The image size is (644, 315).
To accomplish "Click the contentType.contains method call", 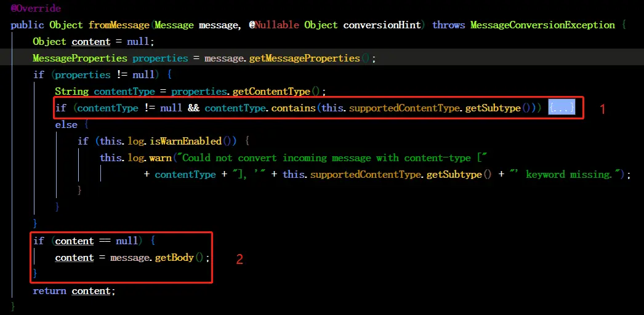I will (x=260, y=108).
